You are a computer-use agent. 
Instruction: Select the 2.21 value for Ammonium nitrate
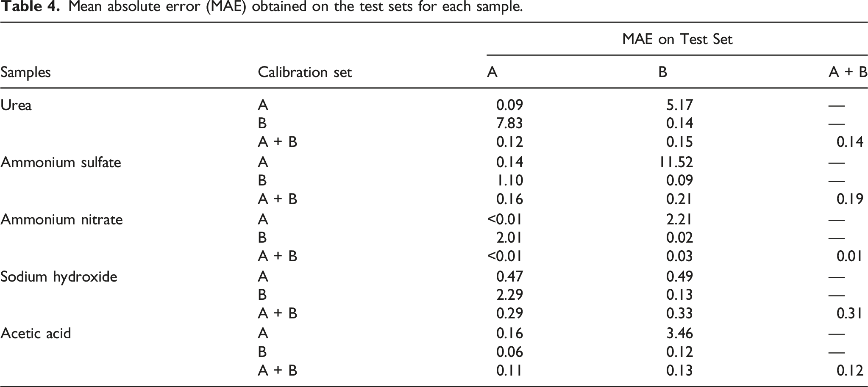pos(679,219)
